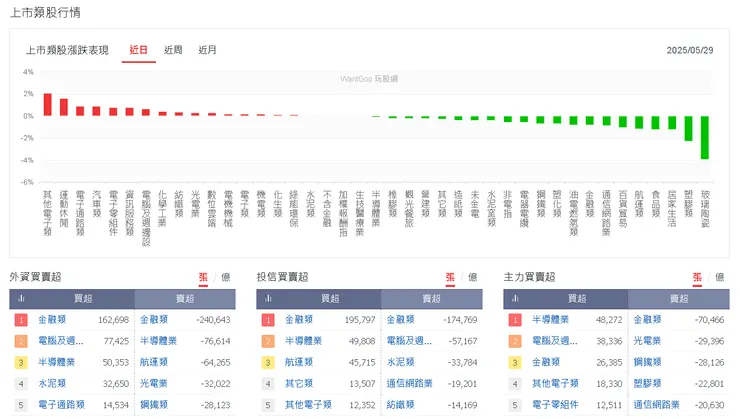
Task: Click 買超 header in 投信買賣超 table
Action: (x=330, y=299)
